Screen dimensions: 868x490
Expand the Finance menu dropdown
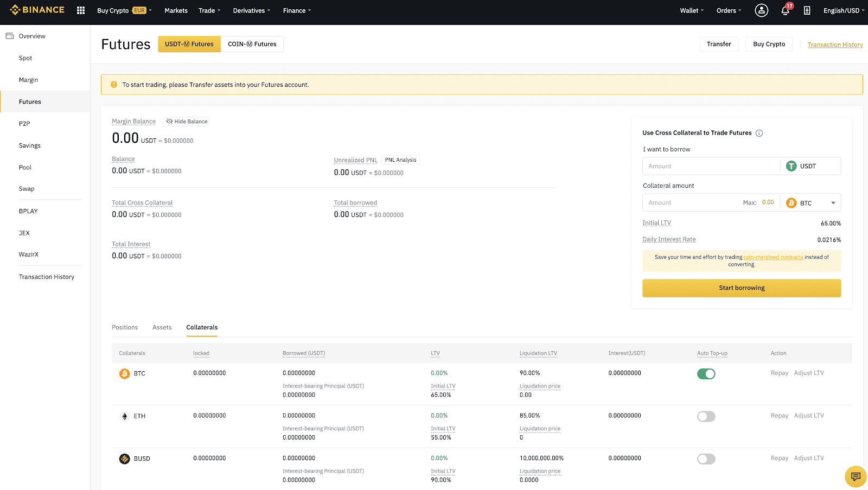tap(297, 10)
